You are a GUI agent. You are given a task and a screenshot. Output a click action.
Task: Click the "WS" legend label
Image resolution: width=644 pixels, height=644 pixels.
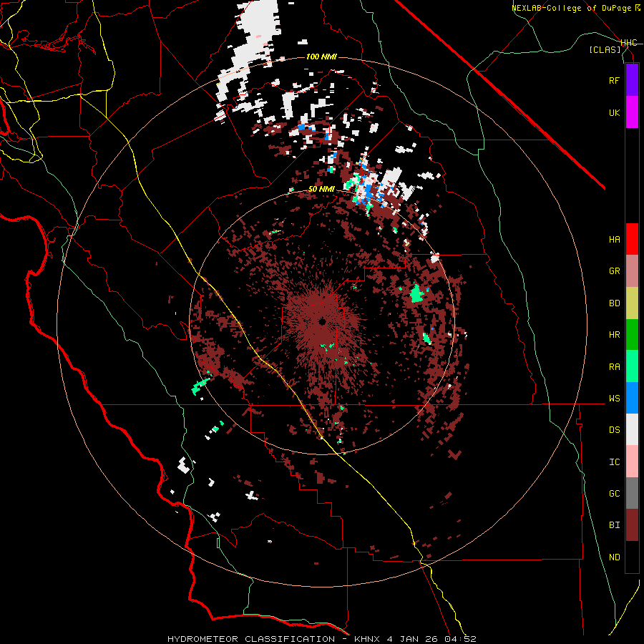tap(614, 399)
